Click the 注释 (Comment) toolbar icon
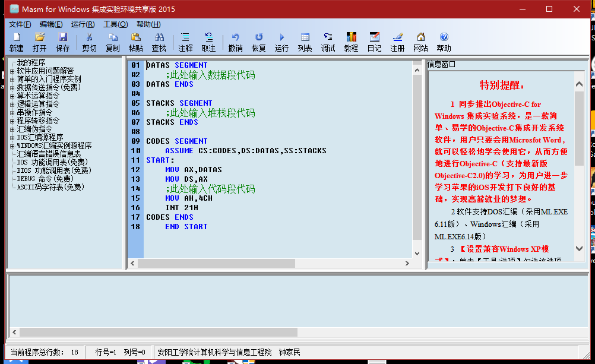The width and height of the screenshot is (595, 364). click(185, 42)
